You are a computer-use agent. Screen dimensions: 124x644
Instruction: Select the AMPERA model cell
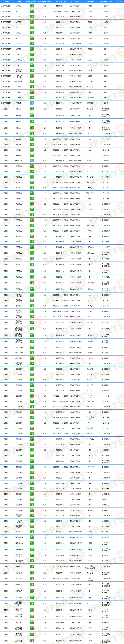tap(19, 161)
